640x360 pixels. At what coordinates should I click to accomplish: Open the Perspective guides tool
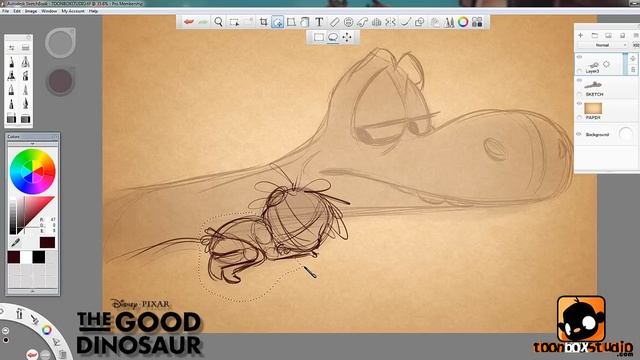click(x=376, y=22)
